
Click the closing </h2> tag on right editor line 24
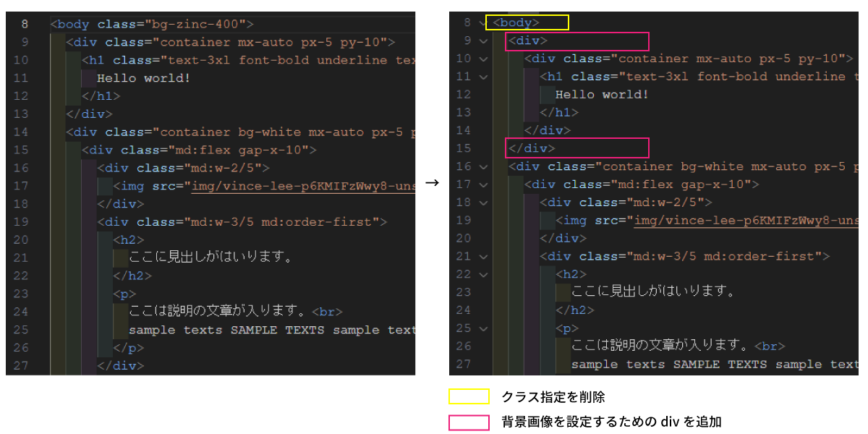coord(575,310)
